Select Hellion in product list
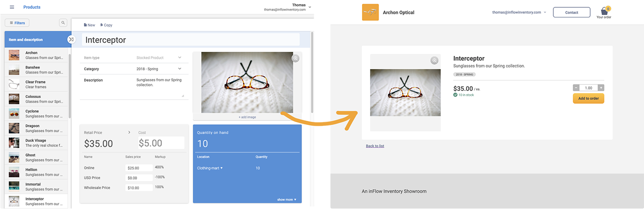 [36, 172]
